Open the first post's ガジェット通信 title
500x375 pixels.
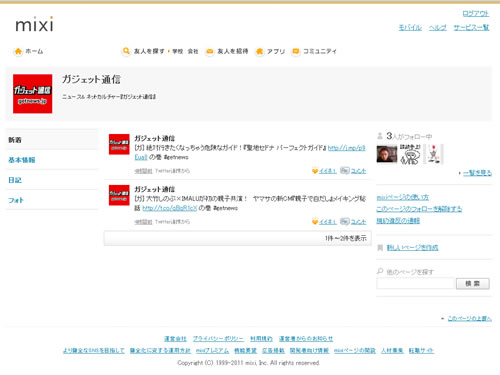click(x=154, y=138)
